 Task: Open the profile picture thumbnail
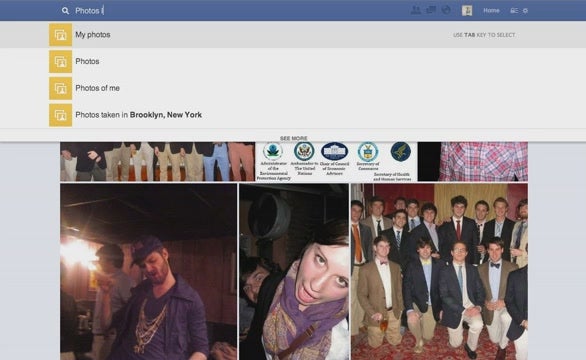tap(467, 10)
